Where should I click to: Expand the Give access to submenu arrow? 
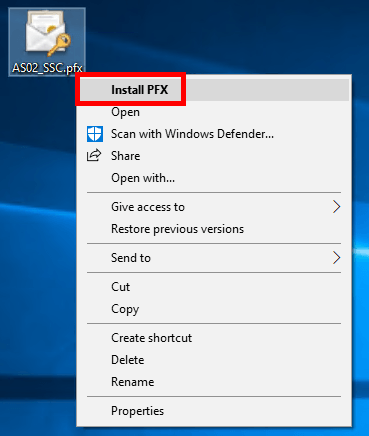[x=337, y=207]
